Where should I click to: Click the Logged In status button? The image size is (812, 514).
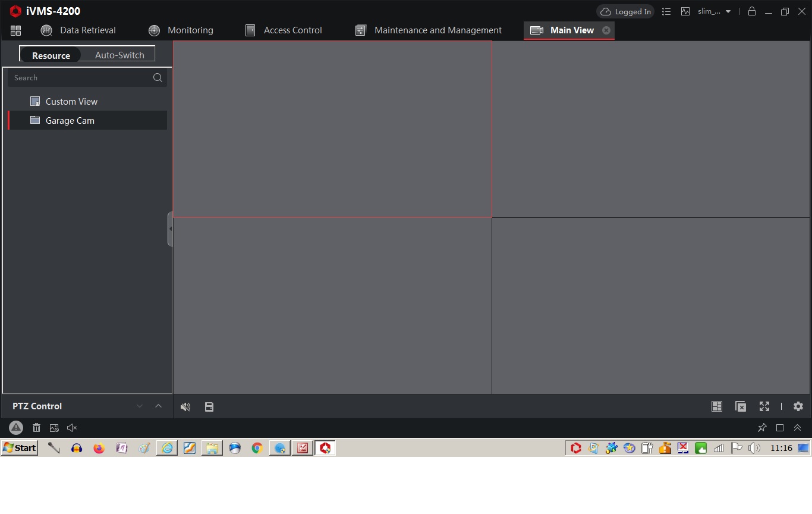tap(625, 11)
